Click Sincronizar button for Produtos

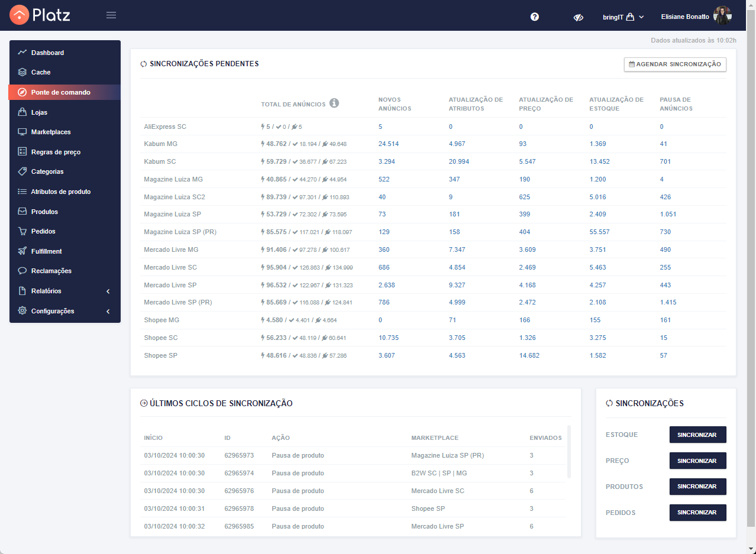pos(697,487)
